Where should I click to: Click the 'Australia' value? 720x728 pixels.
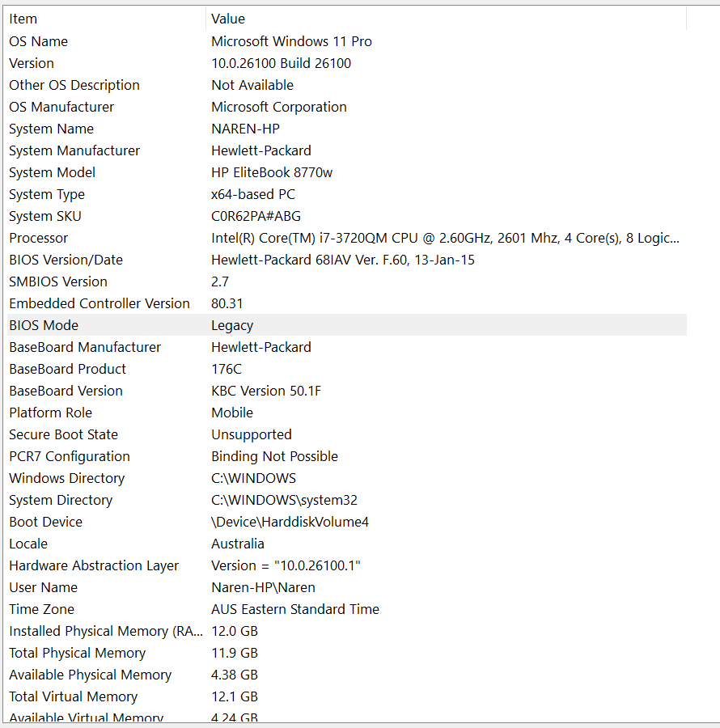[x=238, y=544]
